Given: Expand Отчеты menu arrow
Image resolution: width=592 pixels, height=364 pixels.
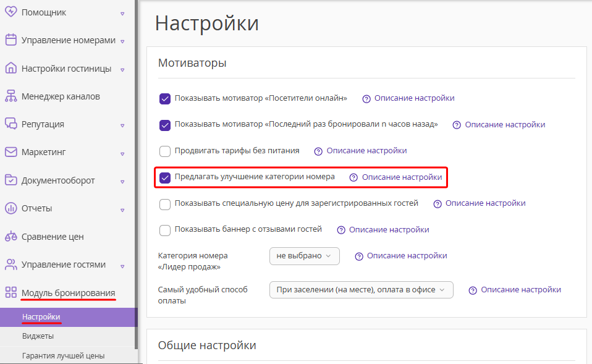Looking at the screenshot, I should click(x=122, y=210).
